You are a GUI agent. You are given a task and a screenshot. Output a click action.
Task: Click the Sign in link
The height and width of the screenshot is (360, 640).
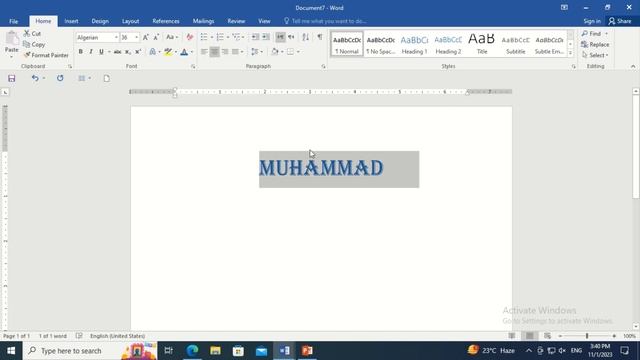click(x=592, y=21)
